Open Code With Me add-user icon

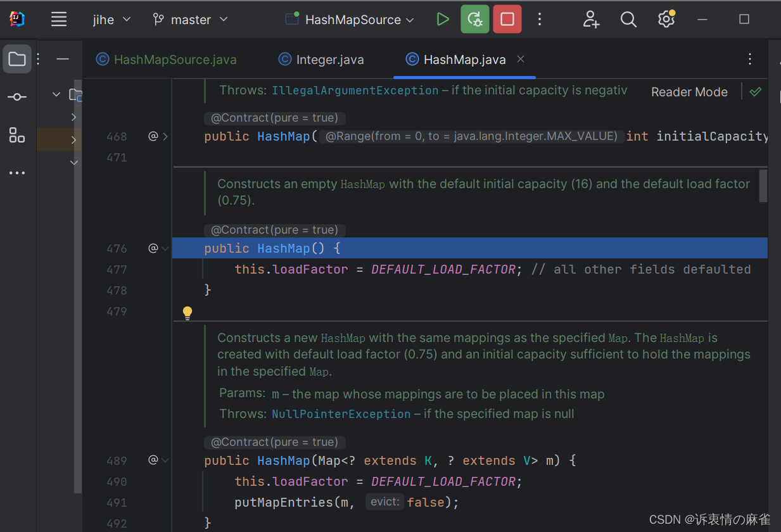pos(591,20)
